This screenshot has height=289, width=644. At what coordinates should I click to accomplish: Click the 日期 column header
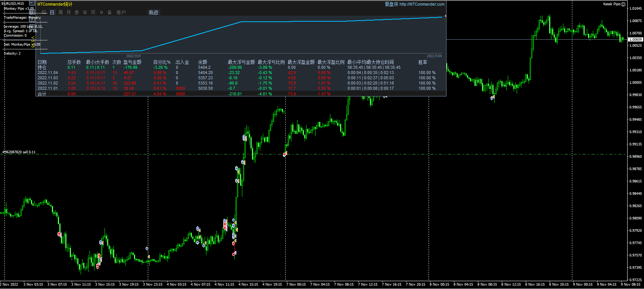42,62
